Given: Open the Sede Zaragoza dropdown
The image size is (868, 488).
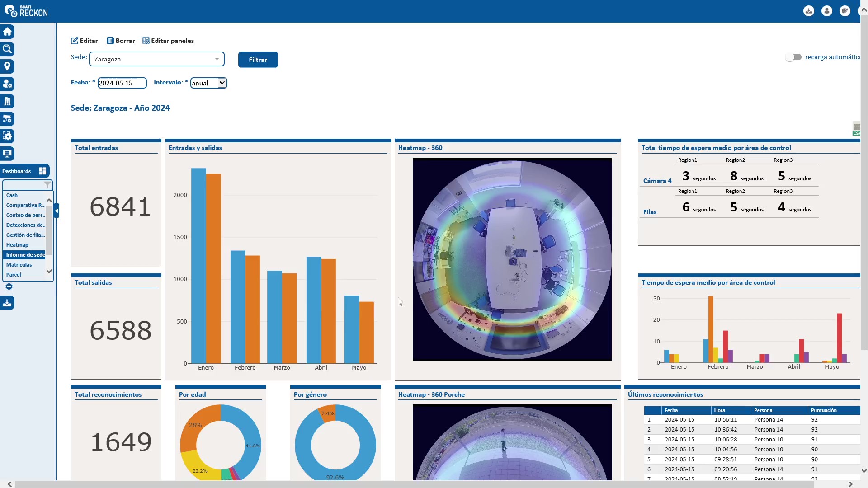Looking at the screenshot, I should (157, 59).
